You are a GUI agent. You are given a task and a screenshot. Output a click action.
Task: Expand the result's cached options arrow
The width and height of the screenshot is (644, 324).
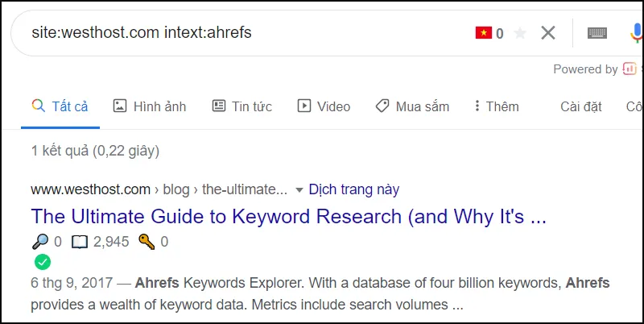coord(299,190)
